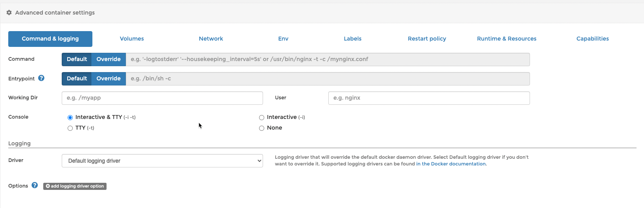
Task: Select the Command & logging tab
Action: [50, 39]
